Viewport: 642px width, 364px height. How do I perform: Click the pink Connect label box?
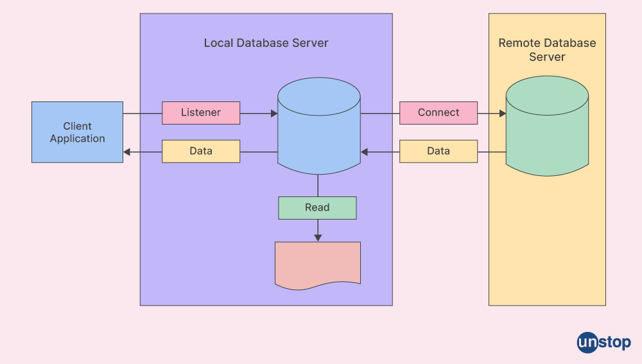coord(438,112)
